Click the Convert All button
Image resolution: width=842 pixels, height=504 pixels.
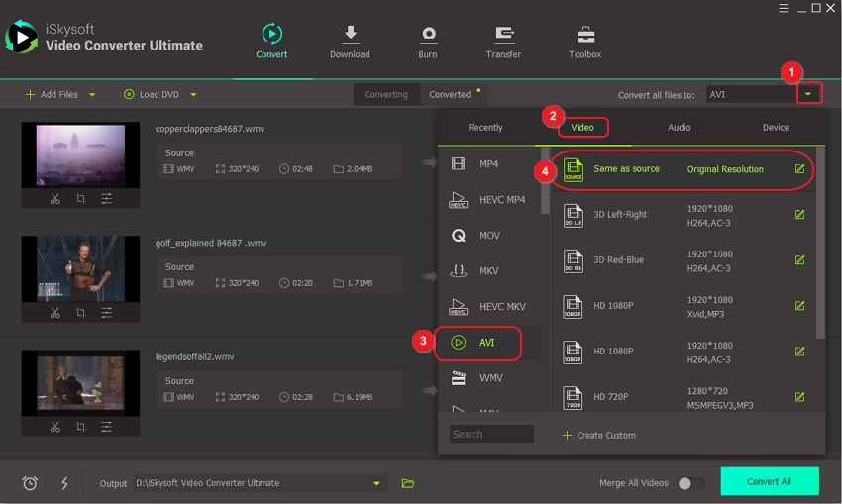click(x=769, y=482)
